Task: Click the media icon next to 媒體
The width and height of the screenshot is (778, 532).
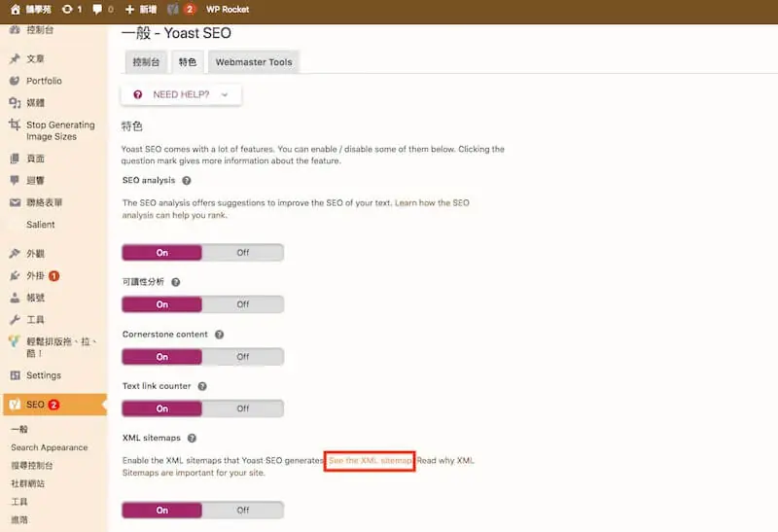Action: (15, 103)
